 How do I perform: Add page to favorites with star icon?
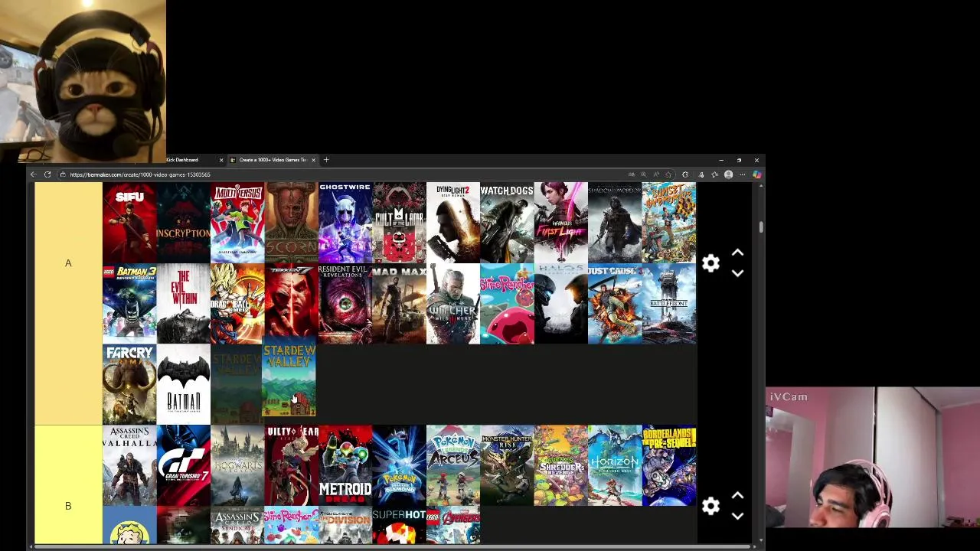(668, 174)
